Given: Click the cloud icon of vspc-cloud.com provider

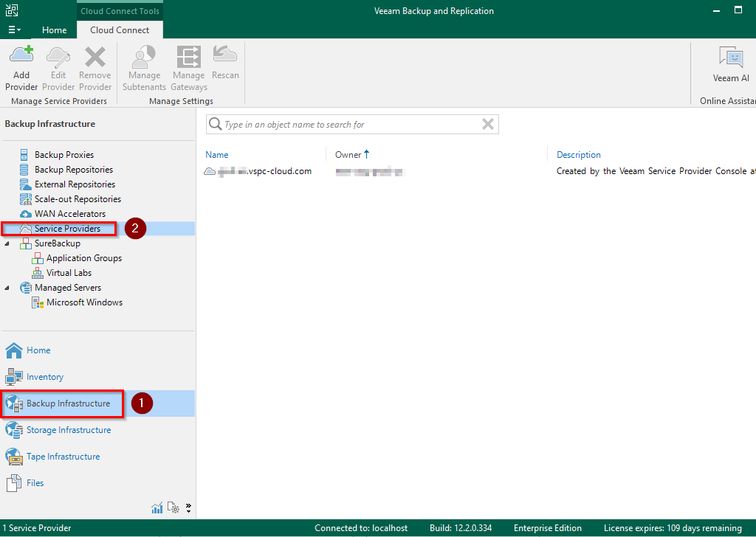Looking at the screenshot, I should [x=210, y=171].
